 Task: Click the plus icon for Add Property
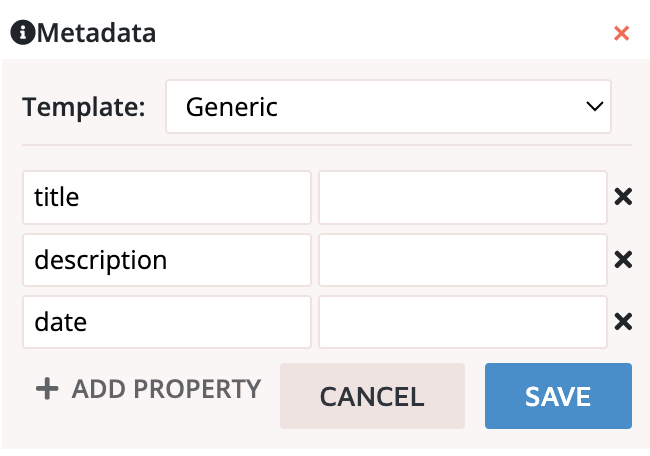[x=47, y=388]
